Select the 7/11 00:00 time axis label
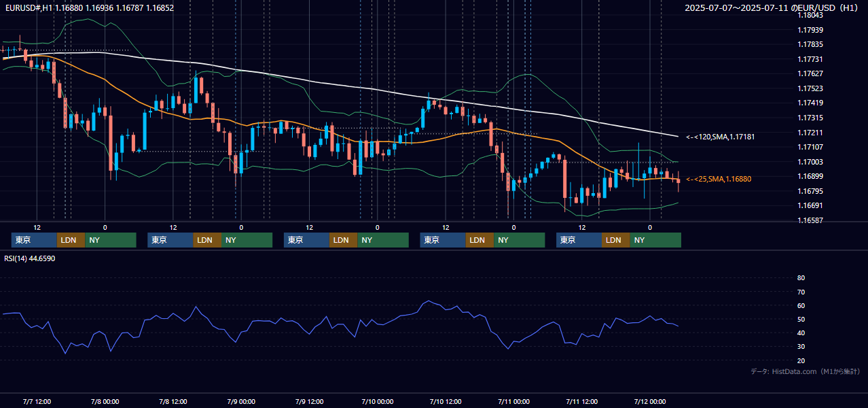This screenshot has height=408, width=868. coord(513,401)
